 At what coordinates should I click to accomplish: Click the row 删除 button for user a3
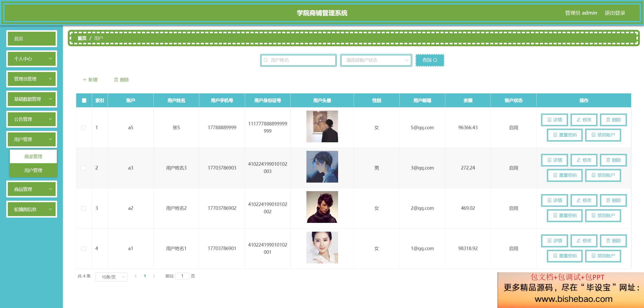tap(613, 160)
